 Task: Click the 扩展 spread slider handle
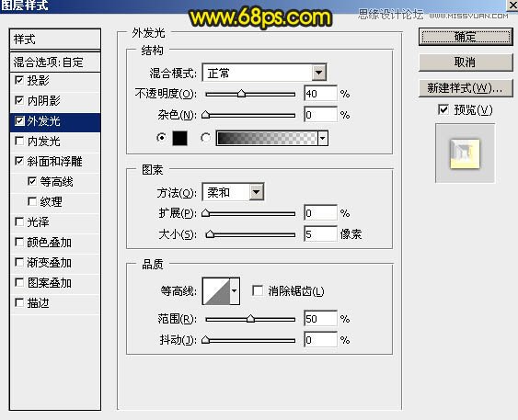pos(206,213)
